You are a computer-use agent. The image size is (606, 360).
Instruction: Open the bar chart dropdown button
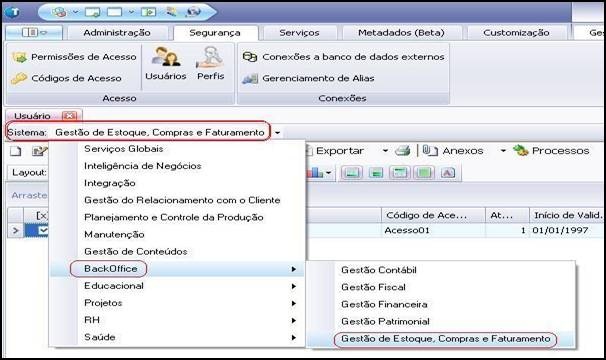tap(319, 172)
